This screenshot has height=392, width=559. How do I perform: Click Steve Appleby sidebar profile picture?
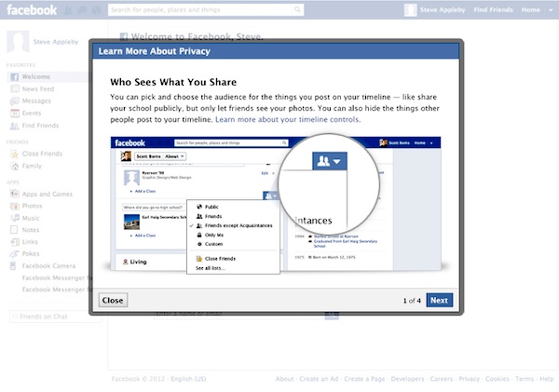pos(18,41)
